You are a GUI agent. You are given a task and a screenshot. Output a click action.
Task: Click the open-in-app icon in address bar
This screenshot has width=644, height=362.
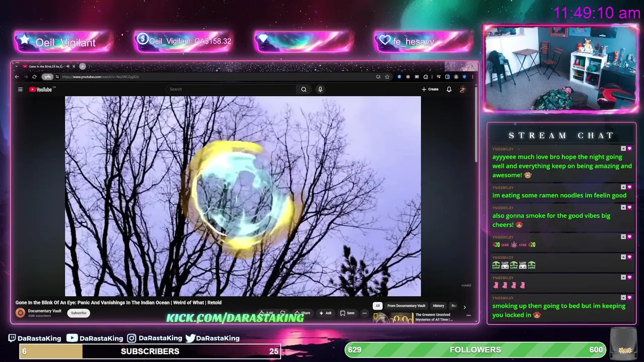tap(378, 77)
